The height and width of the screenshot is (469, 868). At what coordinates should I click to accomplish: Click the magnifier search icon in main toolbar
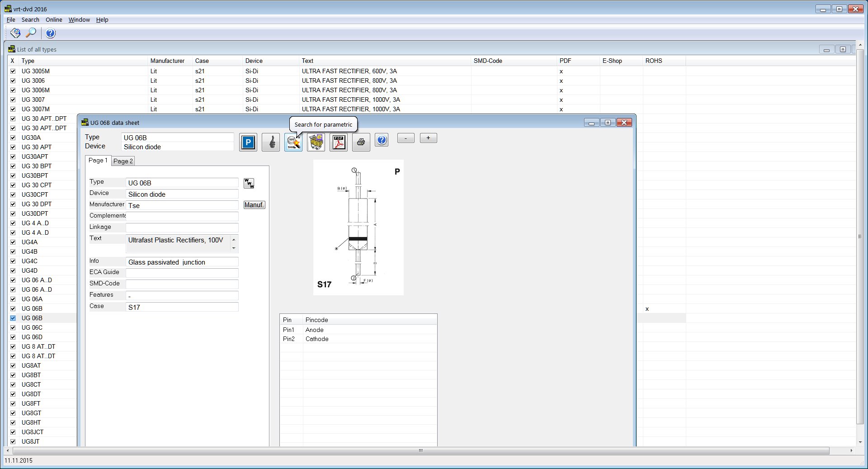pyautogui.click(x=31, y=33)
